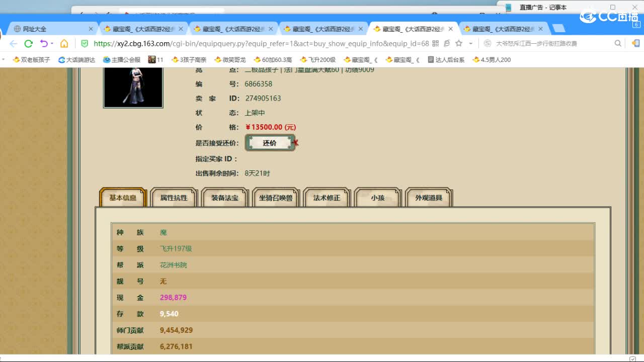This screenshot has height=362, width=644.
Task: Open the 微笑哥龙 bookmark
Action: coord(230,60)
